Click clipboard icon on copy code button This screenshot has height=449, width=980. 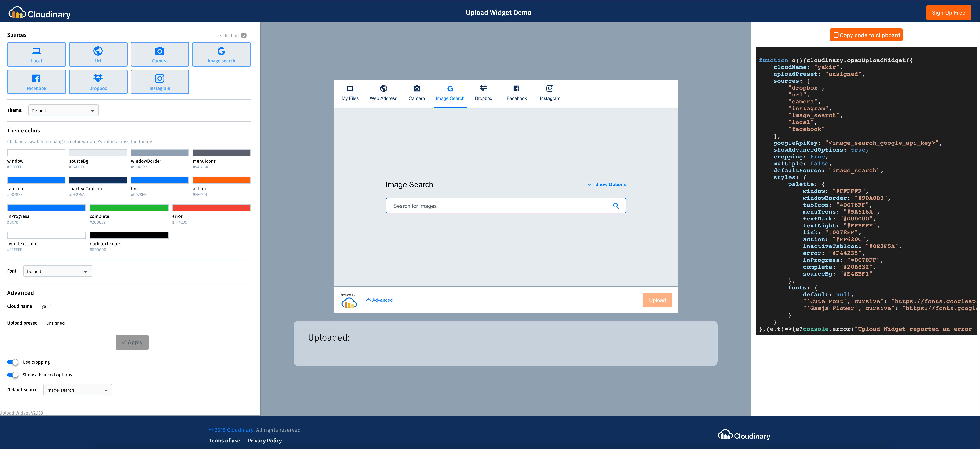(835, 35)
